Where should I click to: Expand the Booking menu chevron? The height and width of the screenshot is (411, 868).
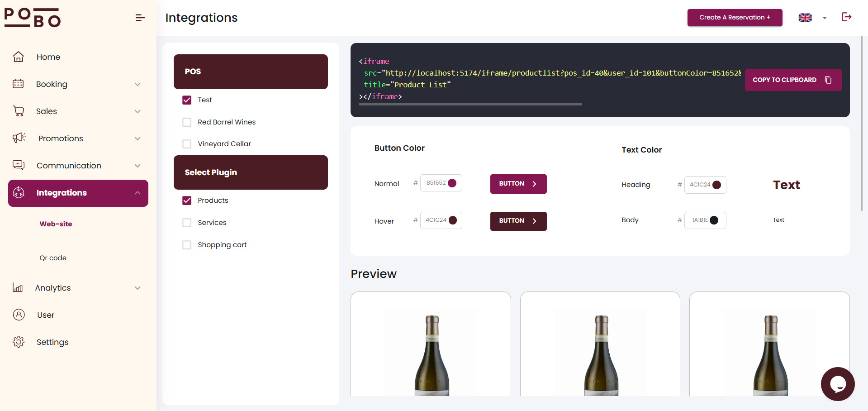pyautogui.click(x=138, y=84)
